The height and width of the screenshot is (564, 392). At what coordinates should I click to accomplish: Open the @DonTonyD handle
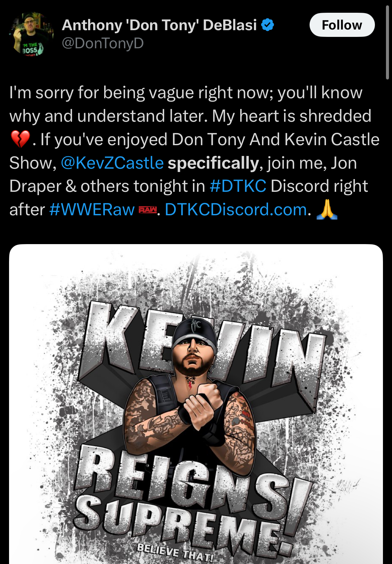(103, 43)
